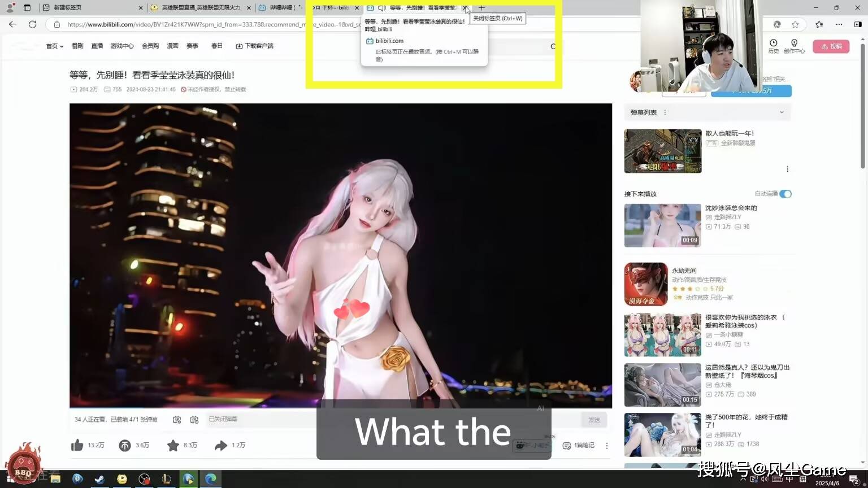Open 创作中心 lightbulb icon
Viewport: 868px width, 488px height.
(794, 46)
